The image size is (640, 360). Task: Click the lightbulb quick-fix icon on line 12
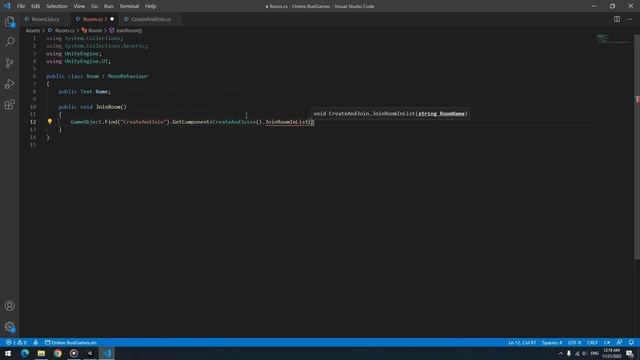(x=50, y=122)
